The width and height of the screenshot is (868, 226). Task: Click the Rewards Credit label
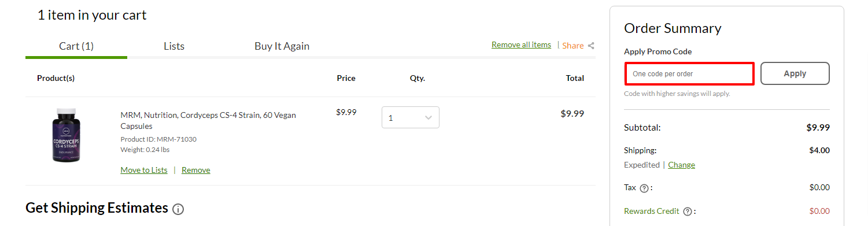[x=652, y=211]
